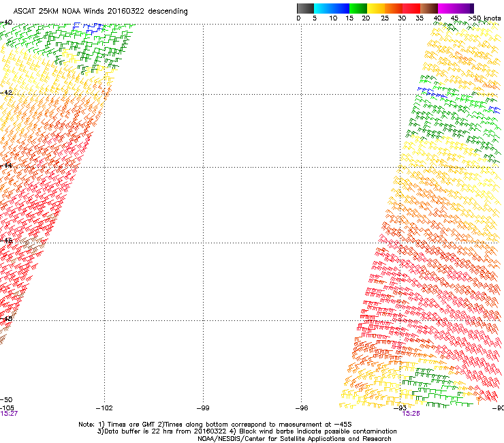Click the blue wind barbs near -42 right swath
504x443 pixels.
[x=432, y=92]
